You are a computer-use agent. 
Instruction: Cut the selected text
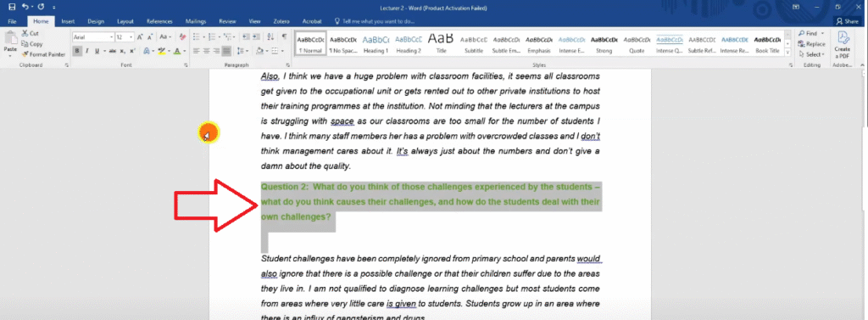click(30, 34)
